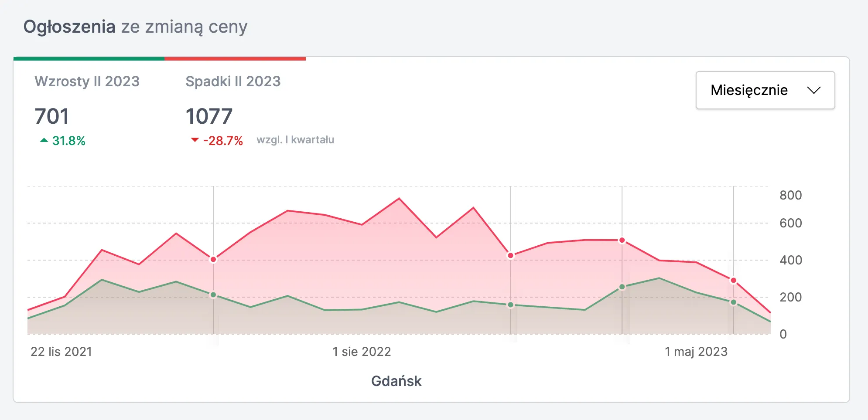Click the green bar above Wzrosty
868x420 pixels.
89,58
